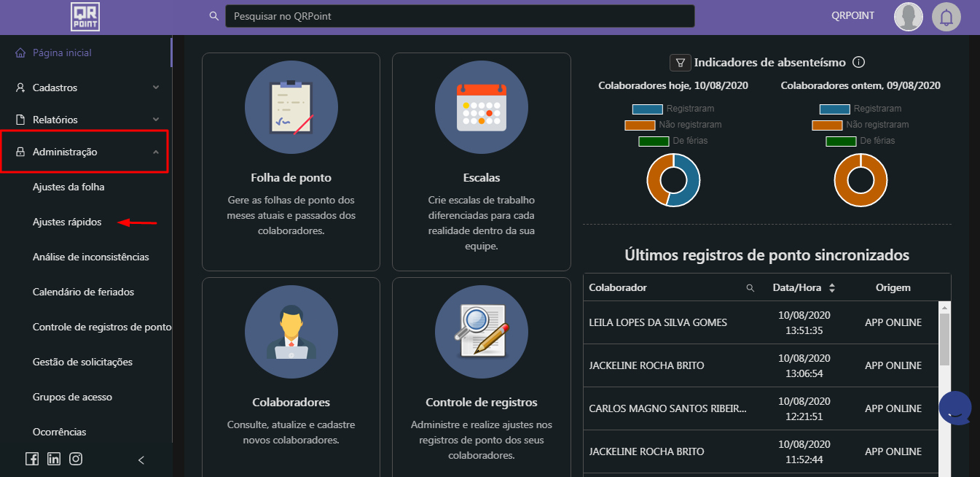Image resolution: width=980 pixels, height=477 pixels.
Task: Click the absenteeism info icon
Action: tap(858, 63)
